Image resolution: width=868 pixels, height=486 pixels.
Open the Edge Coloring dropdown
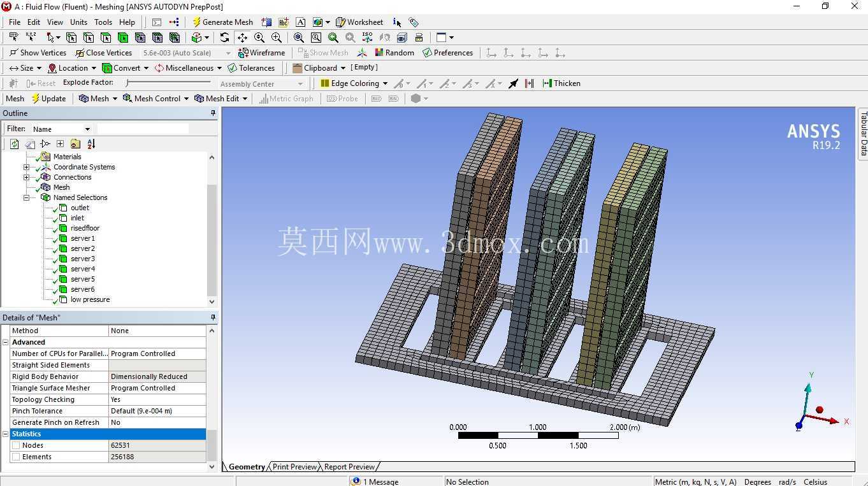[x=354, y=83]
